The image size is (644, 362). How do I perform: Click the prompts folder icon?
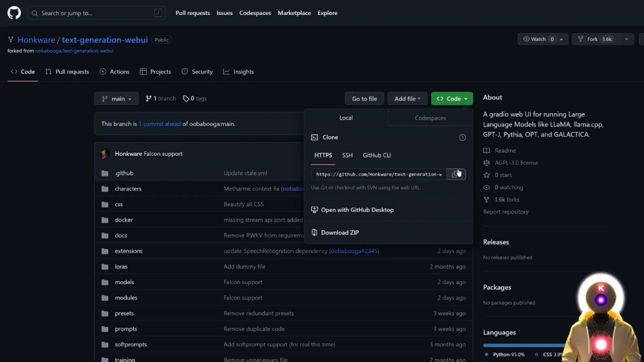click(105, 329)
